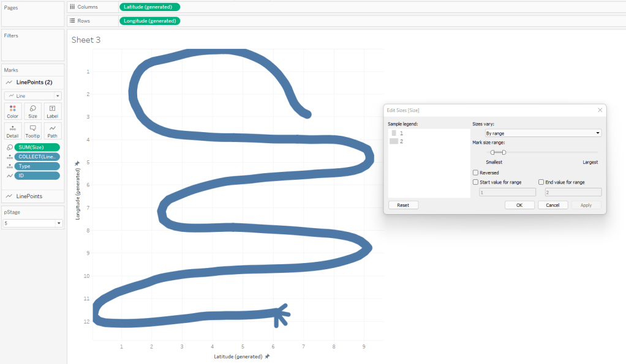Open the Color marks card
This screenshot has height=364, width=626.
click(x=12, y=111)
